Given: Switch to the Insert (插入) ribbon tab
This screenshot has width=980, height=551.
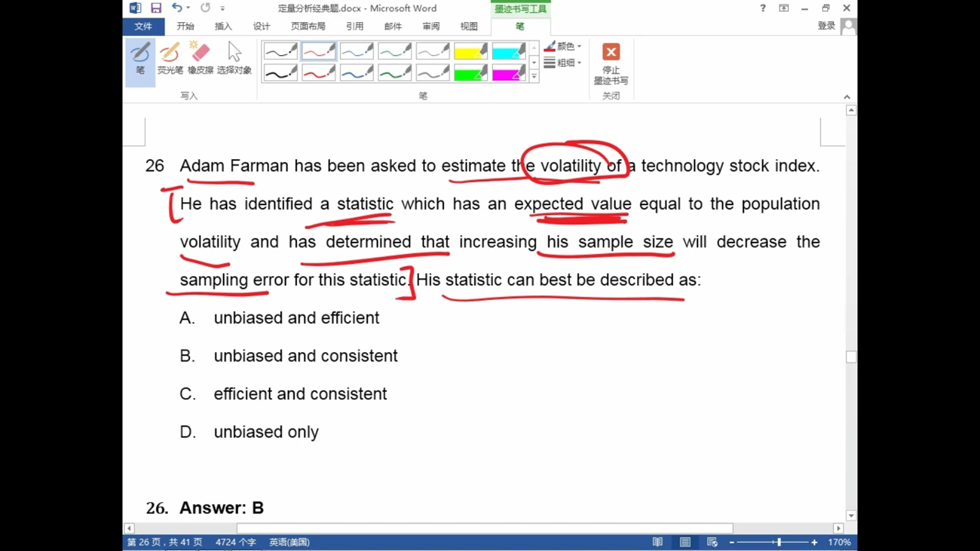Looking at the screenshot, I should (x=223, y=26).
